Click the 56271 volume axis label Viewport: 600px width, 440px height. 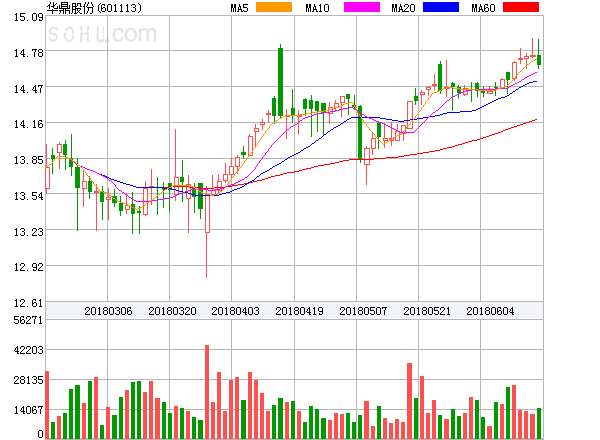(x=29, y=320)
